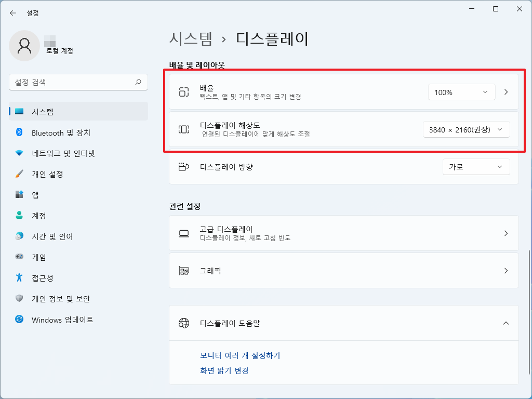Click the 게임 controller icon
The height and width of the screenshot is (399, 532).
pos(19,257)
